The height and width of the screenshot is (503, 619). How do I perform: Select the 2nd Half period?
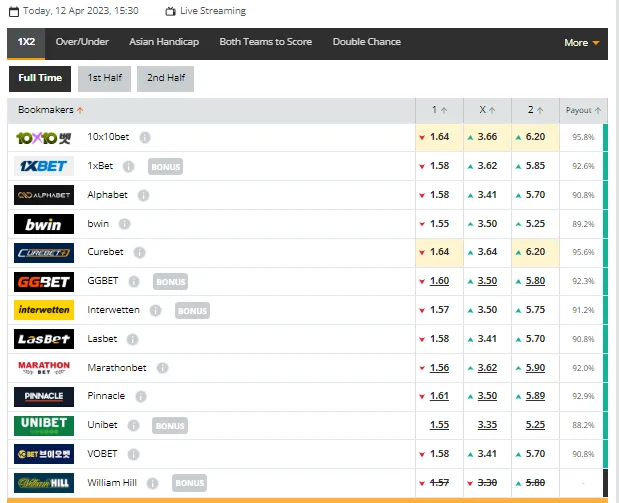[164, 78]
